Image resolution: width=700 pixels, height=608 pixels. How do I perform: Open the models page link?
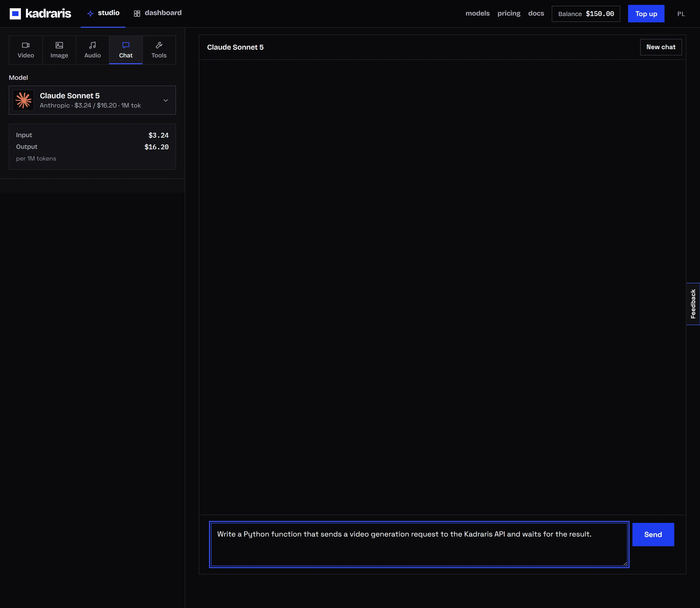[478, 13]
